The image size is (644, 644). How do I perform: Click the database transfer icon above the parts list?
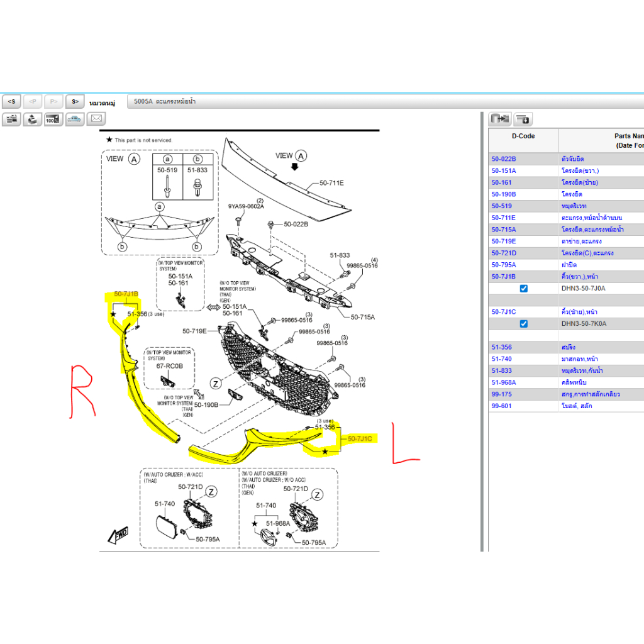(x=501, y=119)
